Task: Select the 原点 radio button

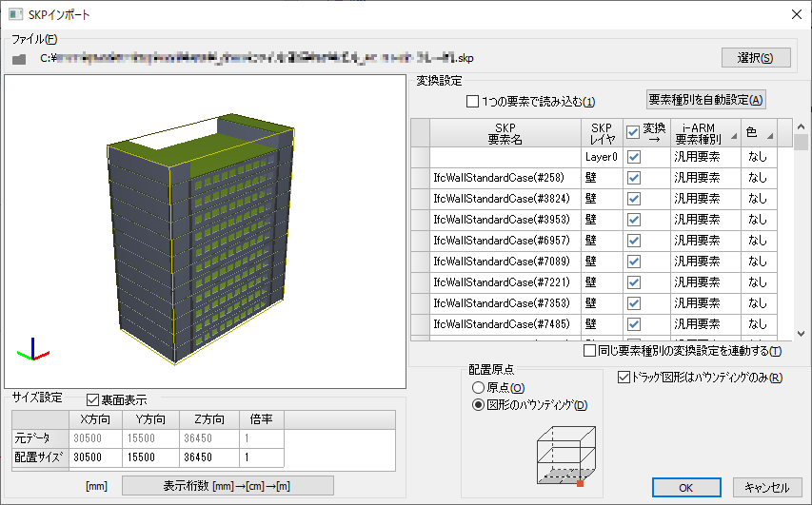Action: [x=478, y=388]
